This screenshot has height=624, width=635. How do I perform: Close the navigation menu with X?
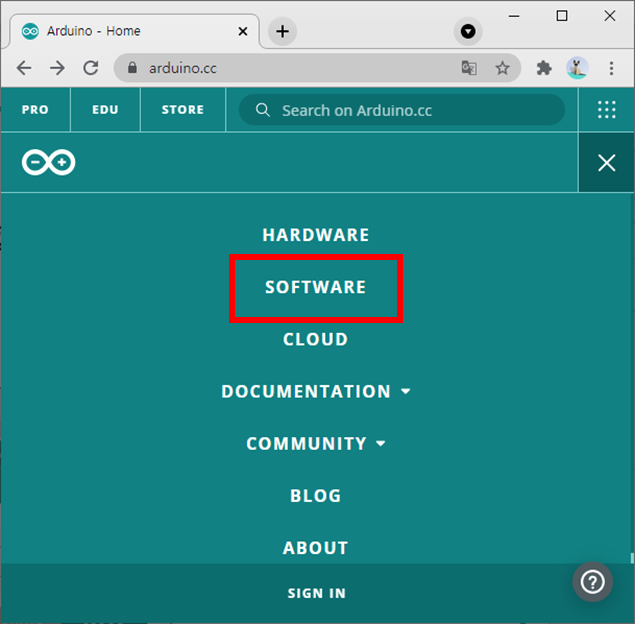click(x=607, y=163)
